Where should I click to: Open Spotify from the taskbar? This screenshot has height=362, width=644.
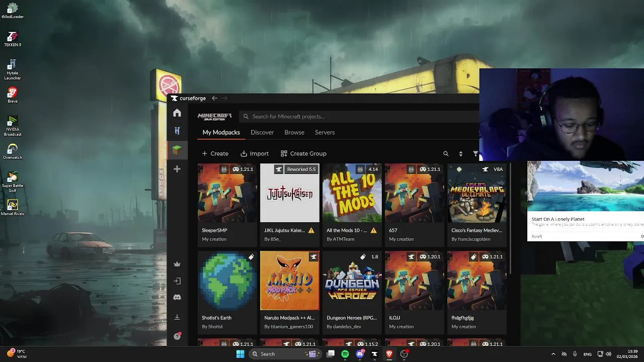point(345,354)
